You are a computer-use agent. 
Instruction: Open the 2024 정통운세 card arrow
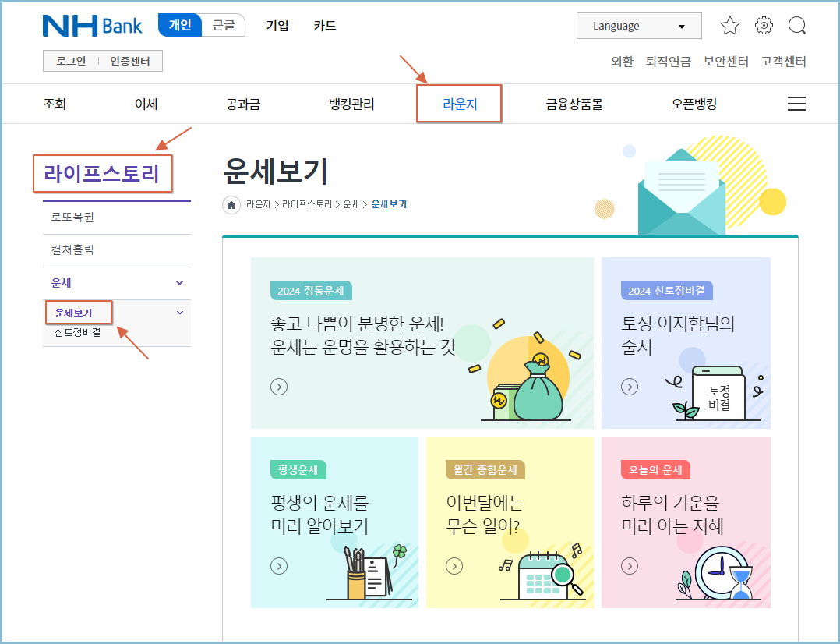[x=278, y=386]
